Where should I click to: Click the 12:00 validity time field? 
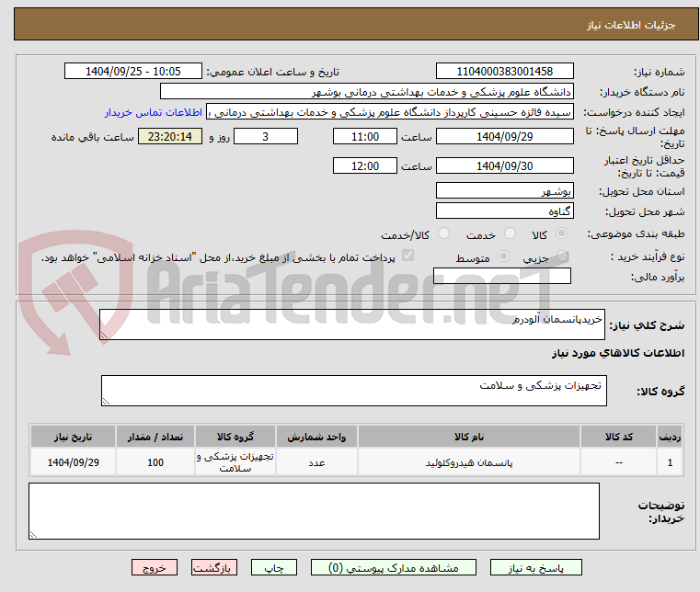pos(365,166)
